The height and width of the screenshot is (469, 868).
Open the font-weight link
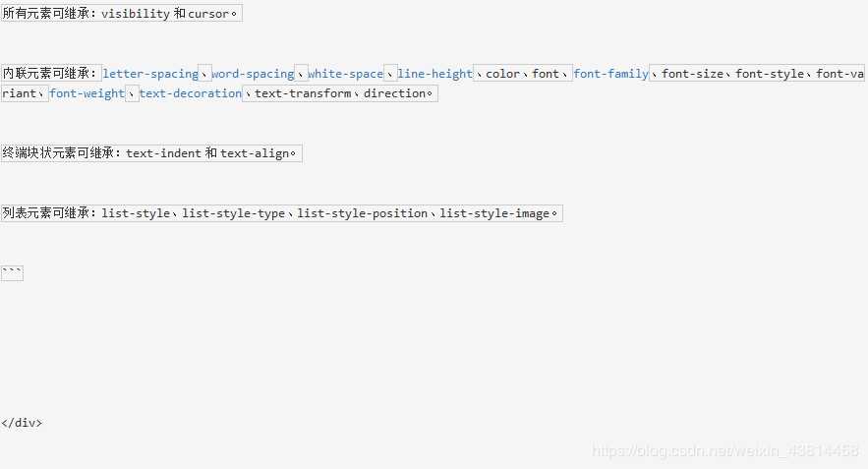tap(87, 93)
